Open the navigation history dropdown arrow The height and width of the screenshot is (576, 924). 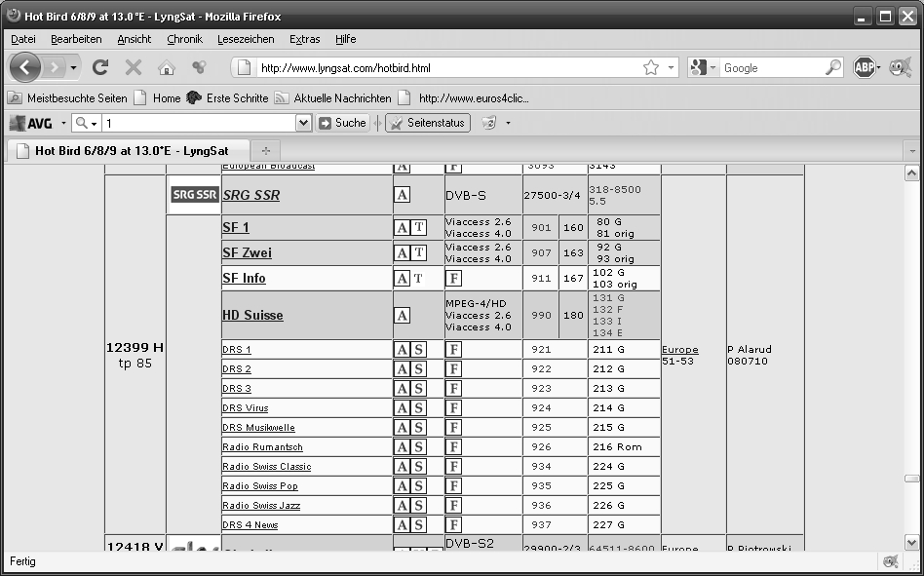point(73,67)
